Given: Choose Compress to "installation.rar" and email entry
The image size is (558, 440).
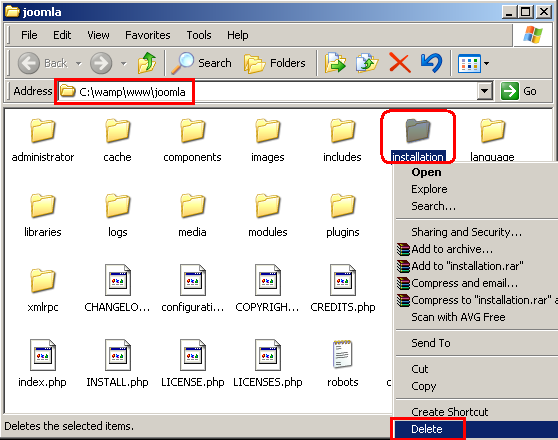Looking at the screenshot, I should point(477,300).
